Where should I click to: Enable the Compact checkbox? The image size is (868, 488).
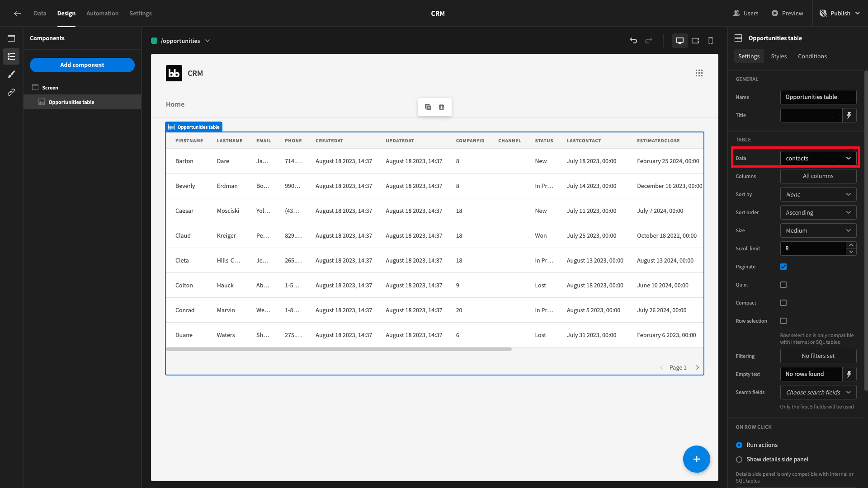coord(783,303)
